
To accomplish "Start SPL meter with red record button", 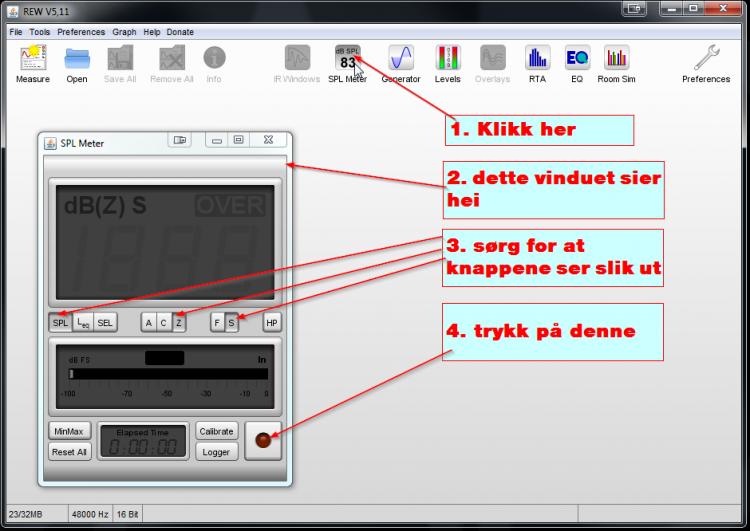I will (x=263, y=441).
